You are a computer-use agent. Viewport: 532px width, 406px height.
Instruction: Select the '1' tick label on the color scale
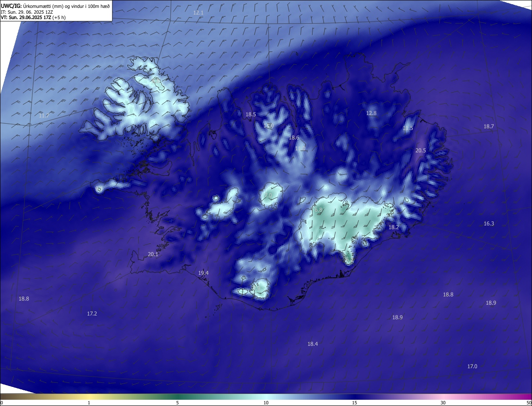pyautogui.click(x=89, y=403)
